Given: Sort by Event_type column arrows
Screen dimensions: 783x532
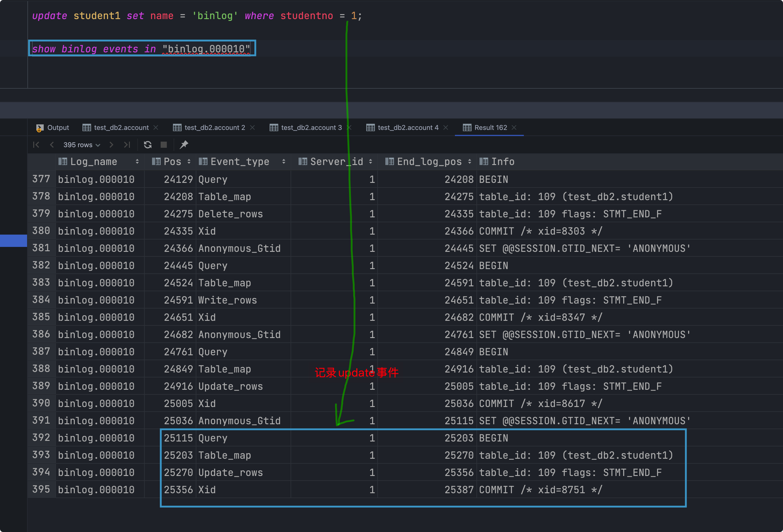Looking at the screenshot, I should point(284,162).
